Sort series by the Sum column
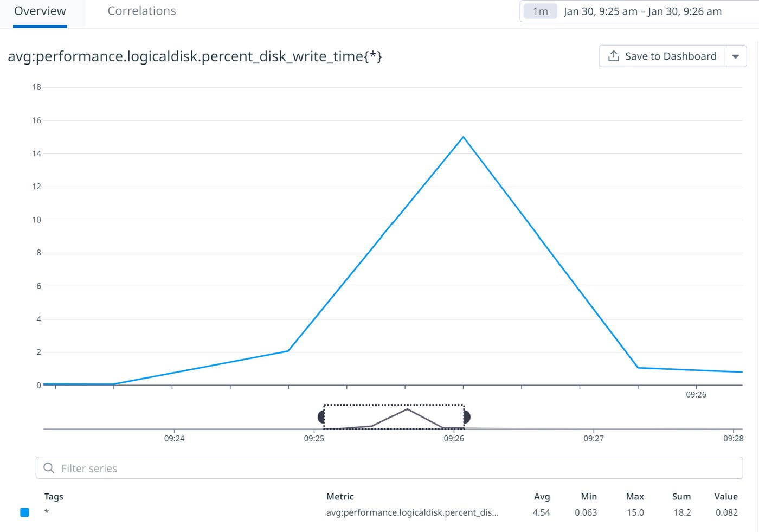The height and width of the screenshot is (532, 759). 681,496
